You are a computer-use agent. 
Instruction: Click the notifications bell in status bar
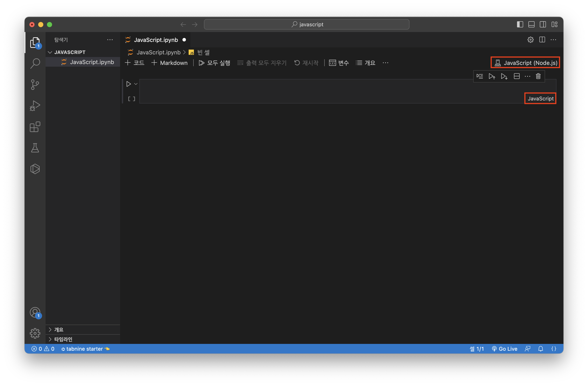tap(540, 349)
